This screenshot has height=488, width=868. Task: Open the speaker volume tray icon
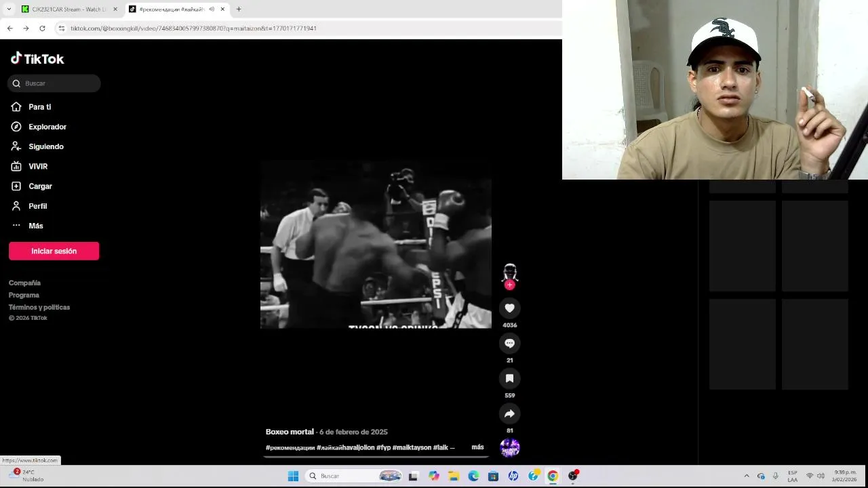point(821,476)
